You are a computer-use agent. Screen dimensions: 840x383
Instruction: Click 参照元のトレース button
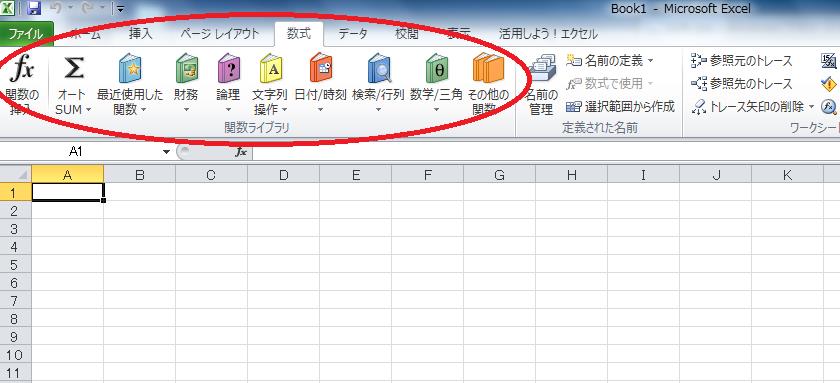click(x=741, y=61)
